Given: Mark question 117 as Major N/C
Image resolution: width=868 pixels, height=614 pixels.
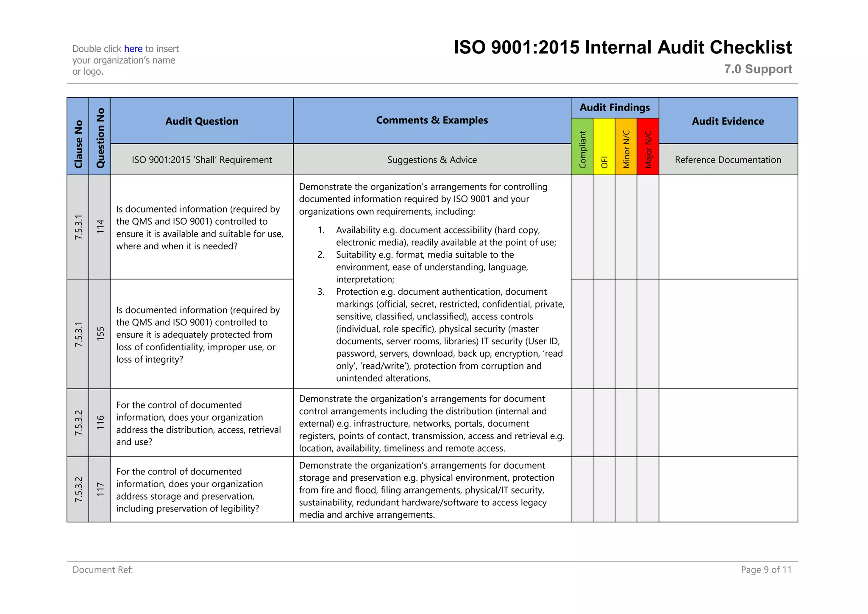Looking at the screenshot, I should click(648, 489).
